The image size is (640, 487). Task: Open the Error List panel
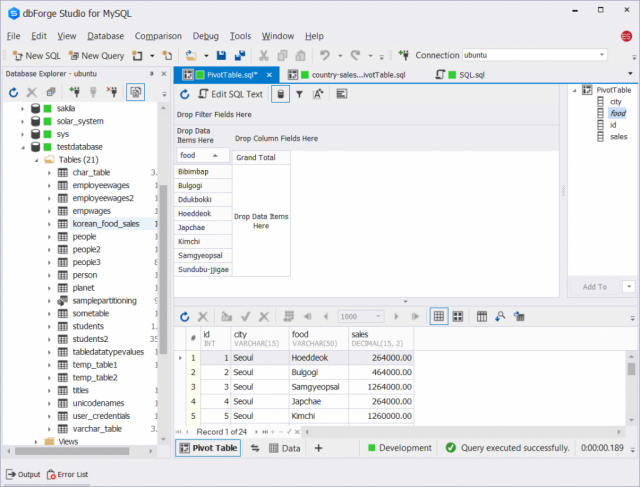[68, 474]
